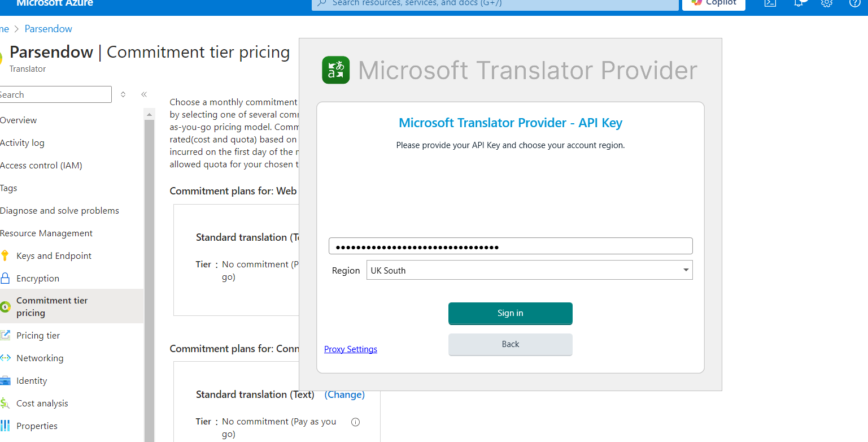The width and height of the screenshot is (868, 442).
Task: Click the sidebar Search field
Action: (x=55, y=94)
